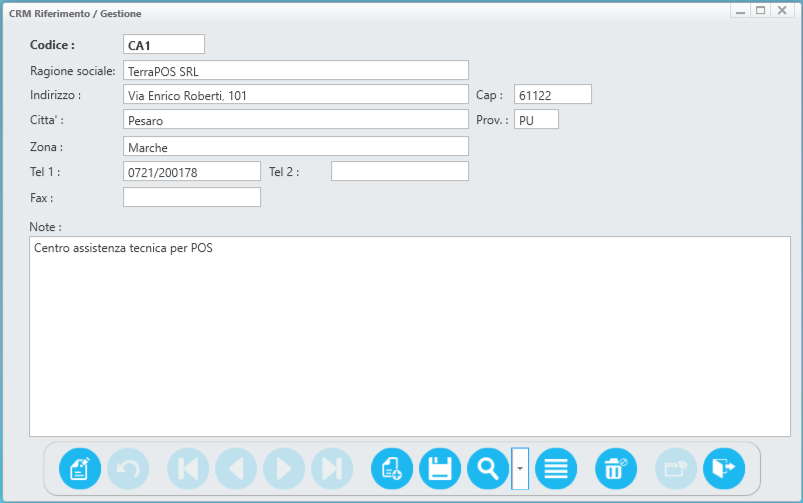This screenshot has width=803, height=503.
Task: Go to the first record
Action: (x=188, y=468)
